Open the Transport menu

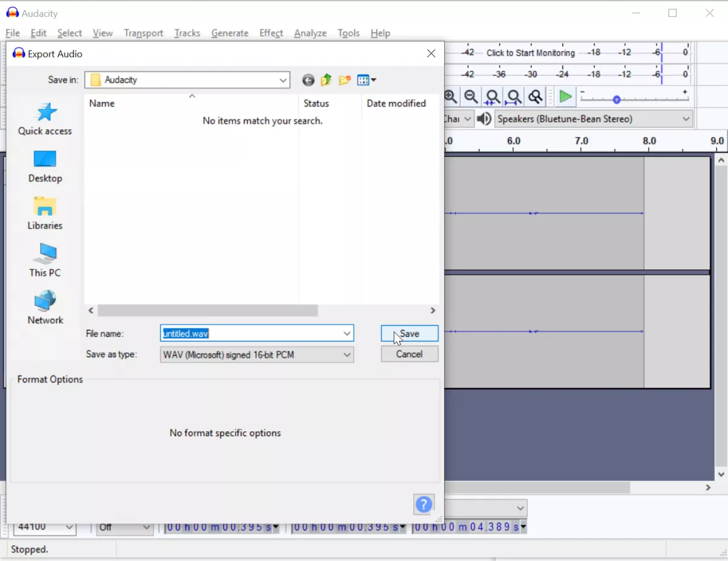tap(143, 33)
